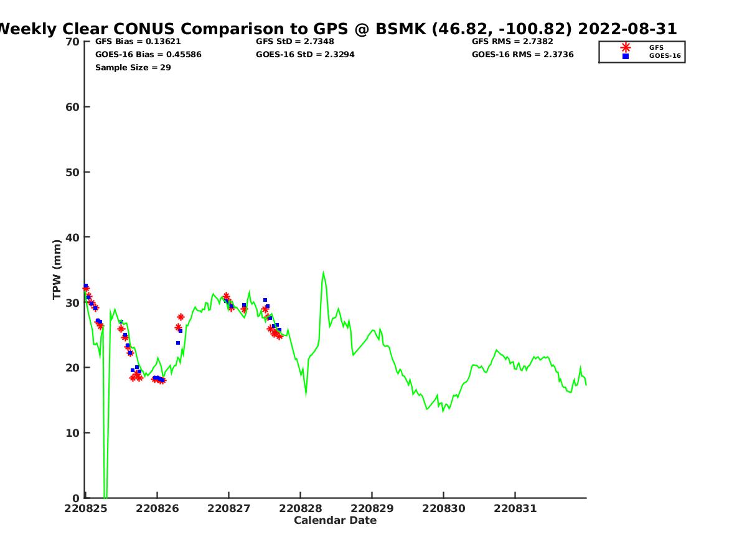This screenshot has height=560, width=747.
Task: Click the 20 y-axis tick label
Action: (73, 368)
